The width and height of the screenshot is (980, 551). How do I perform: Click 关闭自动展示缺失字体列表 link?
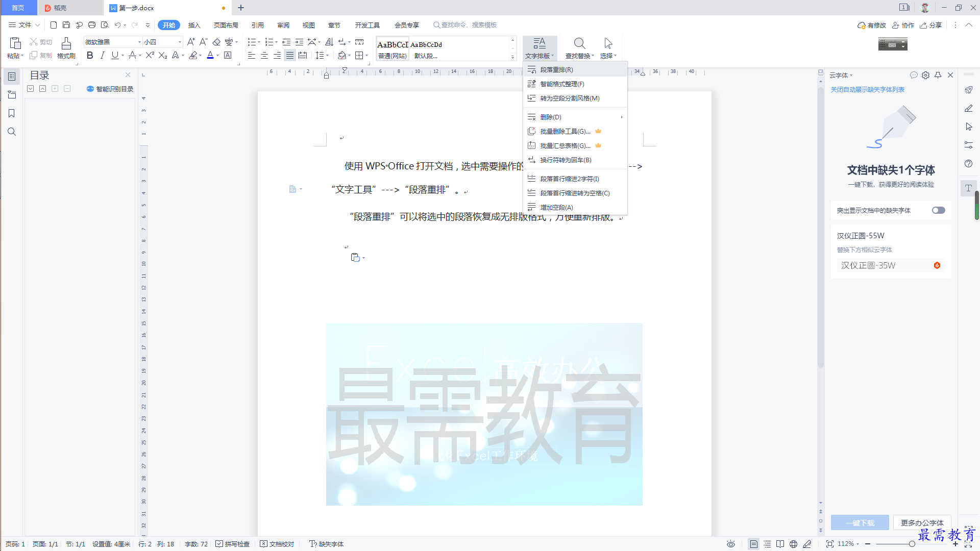pyautogui.click(x=867, y=89)
